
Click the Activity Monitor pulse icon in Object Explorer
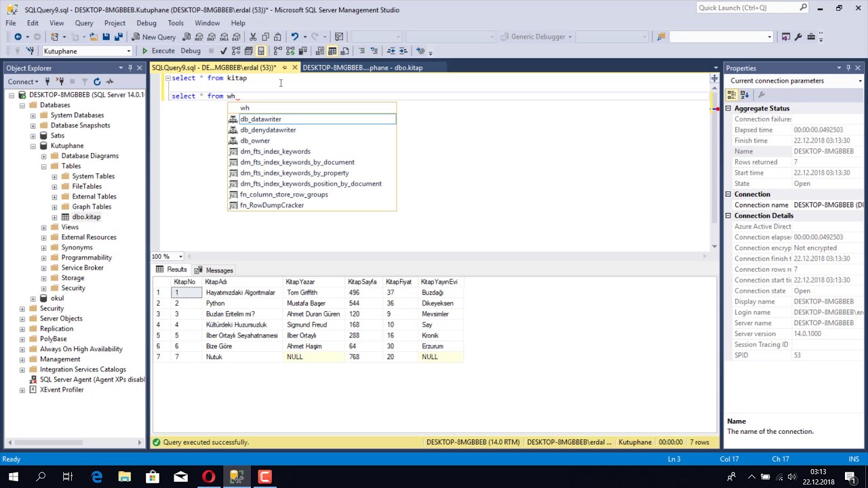click(108, 81)
